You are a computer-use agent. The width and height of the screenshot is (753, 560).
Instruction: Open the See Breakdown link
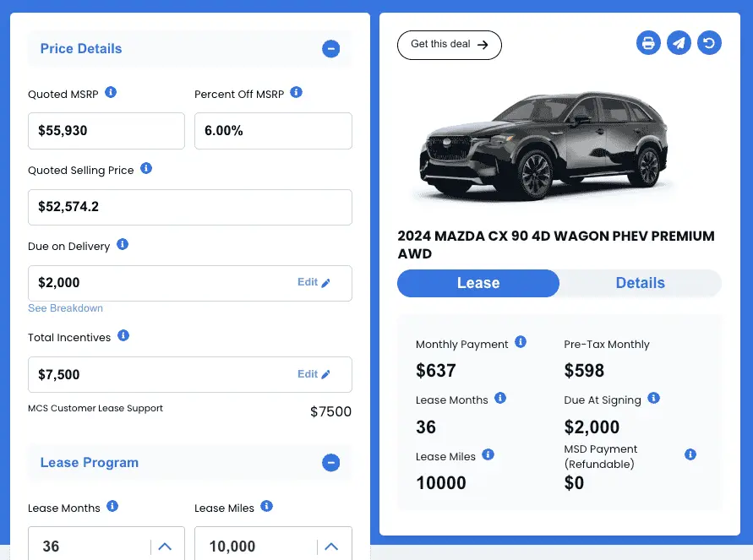pyautogui.click(x=66, y=308)
